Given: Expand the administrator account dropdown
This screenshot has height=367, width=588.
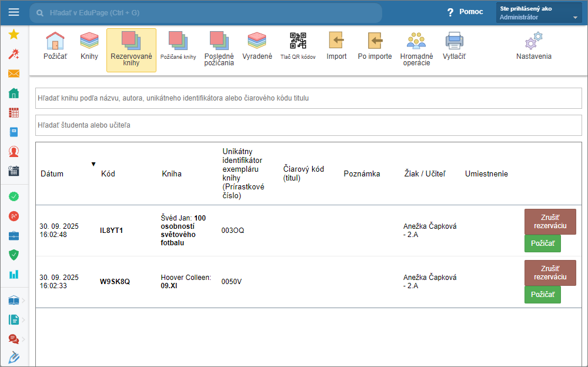Looking at the screenshot, I should pyautogui.click(x=539, y=13).
